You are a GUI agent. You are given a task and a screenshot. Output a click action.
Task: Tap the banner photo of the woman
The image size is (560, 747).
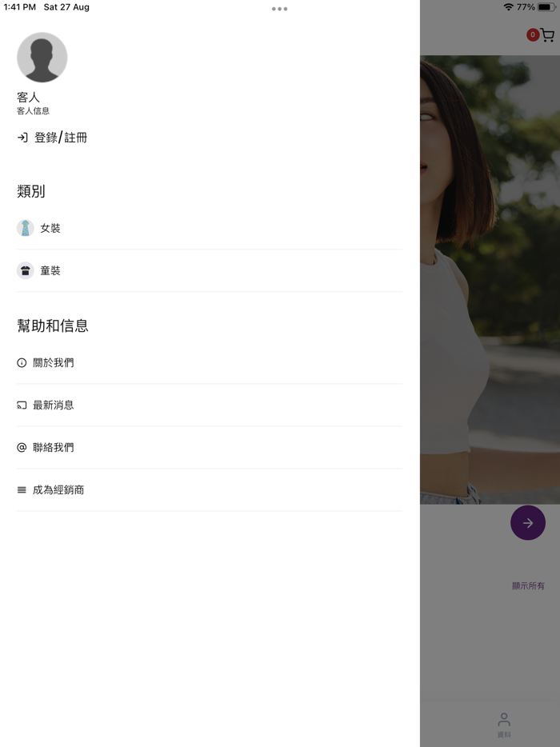(490, 280)
